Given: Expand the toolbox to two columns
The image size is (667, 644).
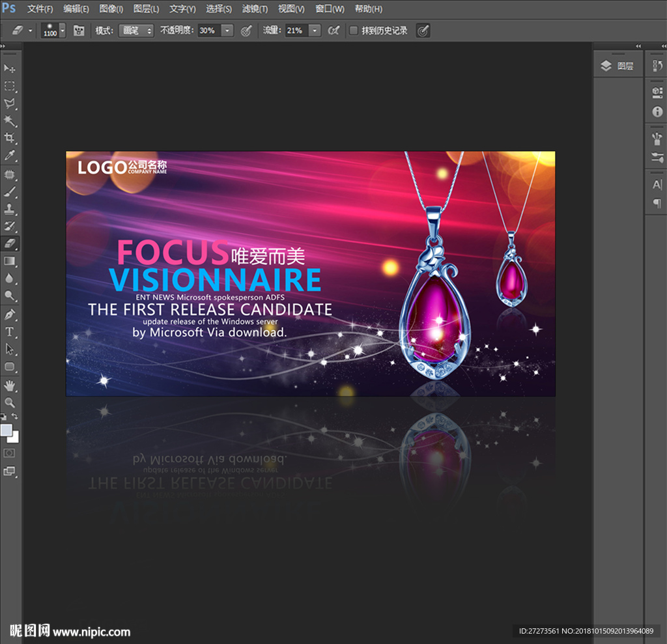Looking at the screenshot, I should point(3,46).
